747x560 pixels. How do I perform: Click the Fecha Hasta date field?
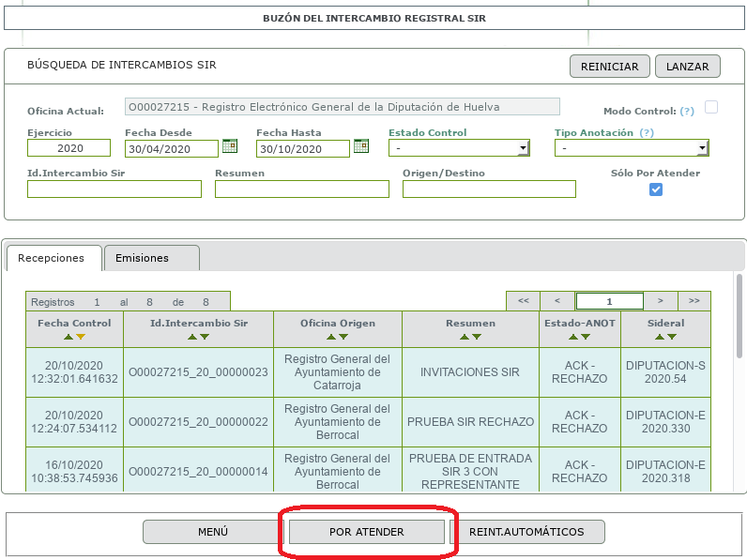pos(303,148)
